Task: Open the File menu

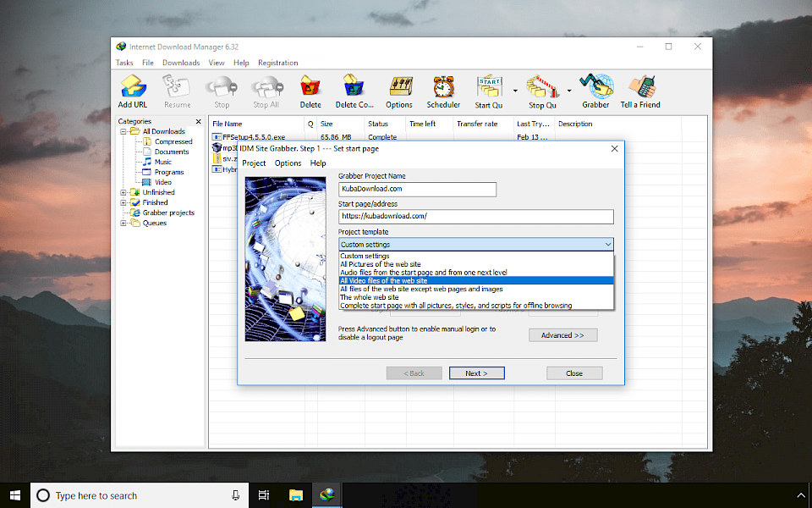Action: pyautogui.click(x=147, y=63)
